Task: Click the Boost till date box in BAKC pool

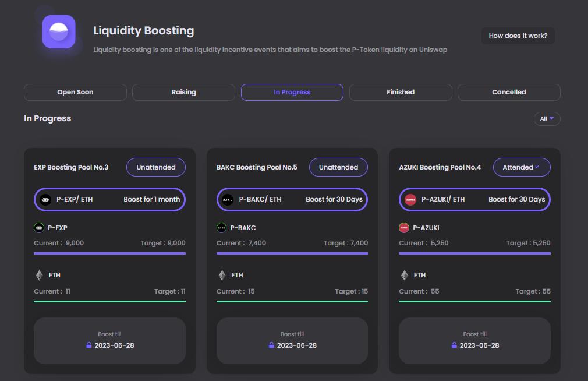Action: point(292,341)
